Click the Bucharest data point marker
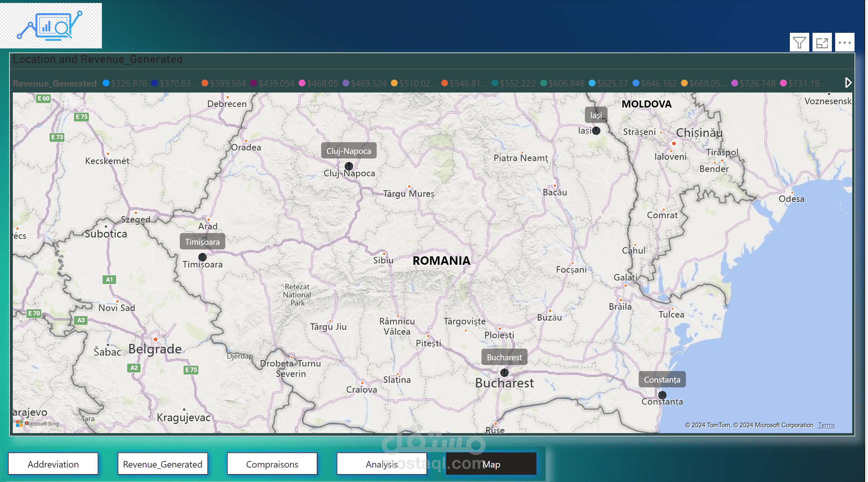 (x=504, y=372)
